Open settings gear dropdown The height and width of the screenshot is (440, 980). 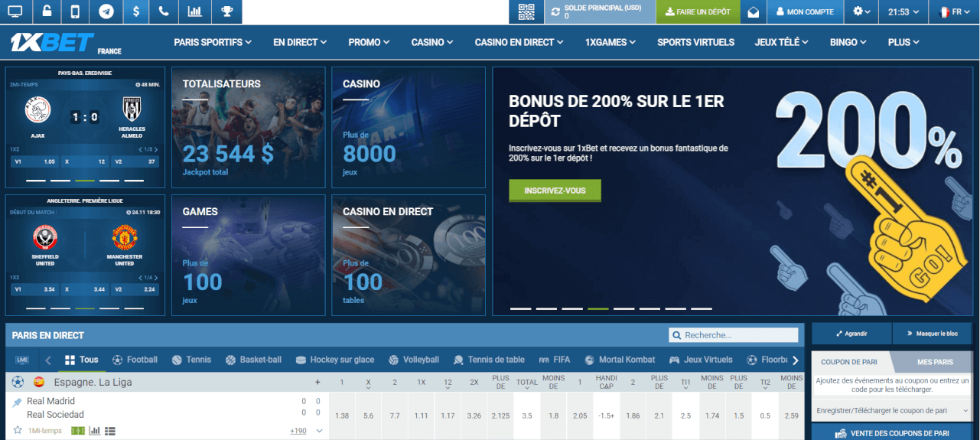coord(861,11)
